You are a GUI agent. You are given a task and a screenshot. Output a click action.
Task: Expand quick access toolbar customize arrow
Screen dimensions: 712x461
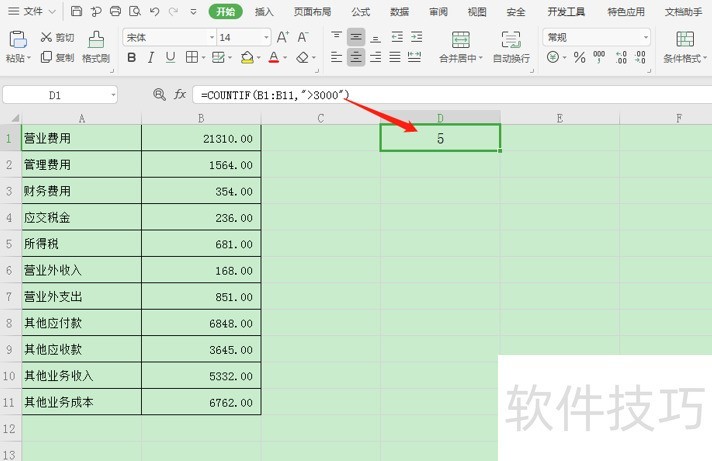pyautogui.click(x=193, y=11)
